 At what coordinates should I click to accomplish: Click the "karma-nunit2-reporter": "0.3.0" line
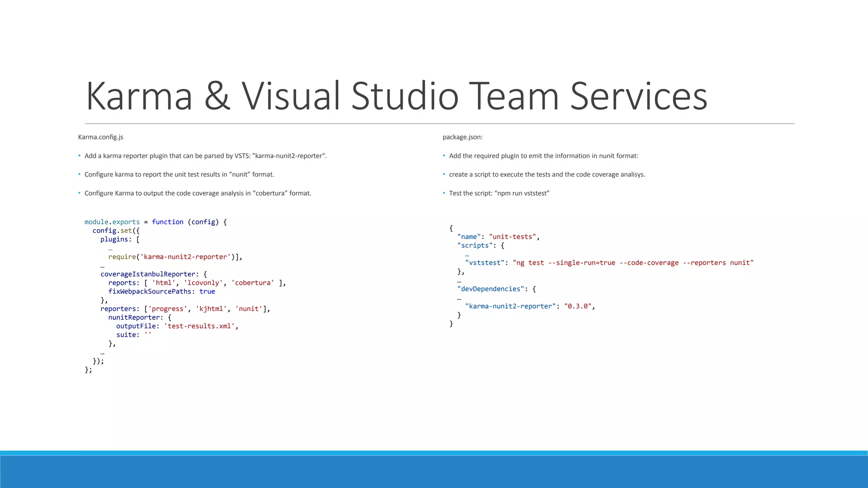click(x=530, y=306)
